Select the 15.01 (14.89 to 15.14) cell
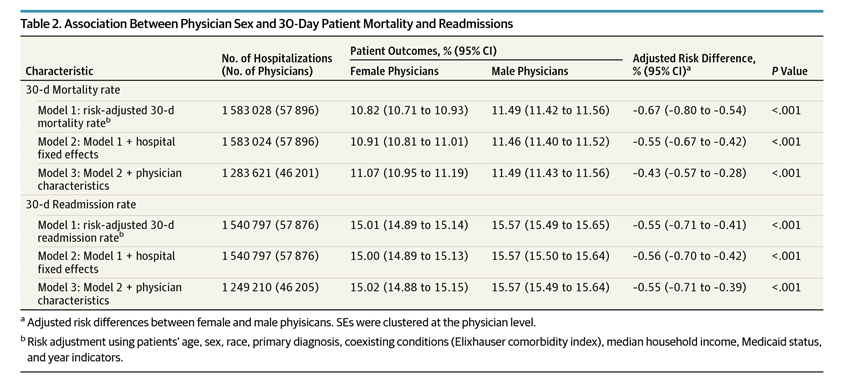Image resolution: width=842 pixels, height=391 pixels. (x=409, y=225)
